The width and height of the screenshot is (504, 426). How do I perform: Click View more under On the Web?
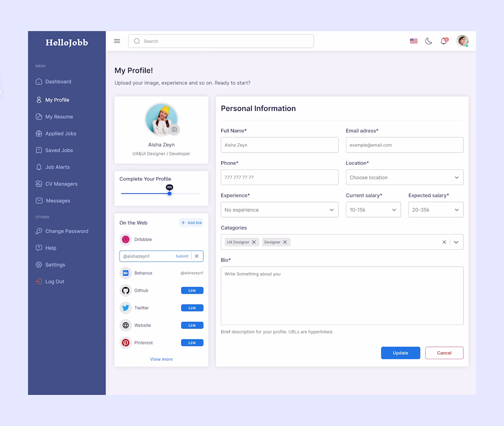click(x=161, y=359)
